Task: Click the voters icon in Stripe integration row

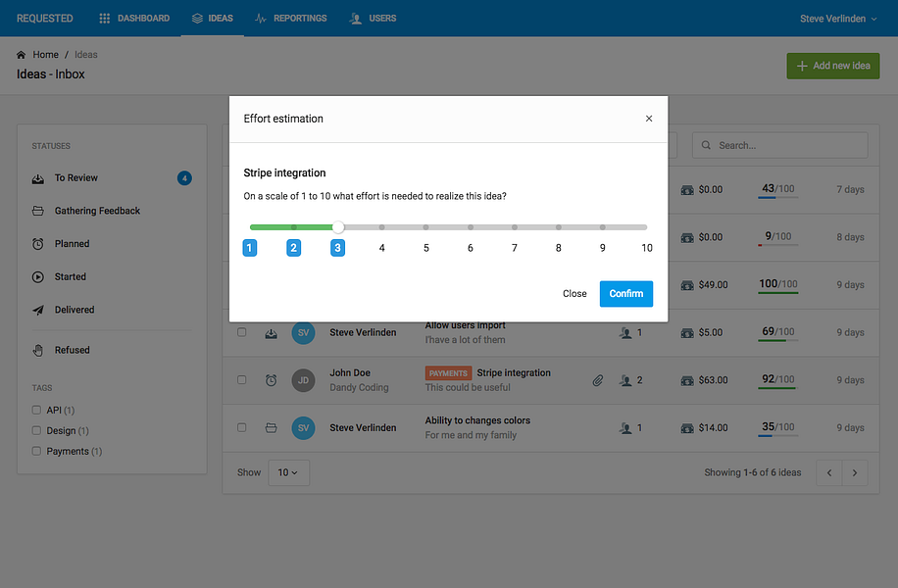Action: click(625, 380)
